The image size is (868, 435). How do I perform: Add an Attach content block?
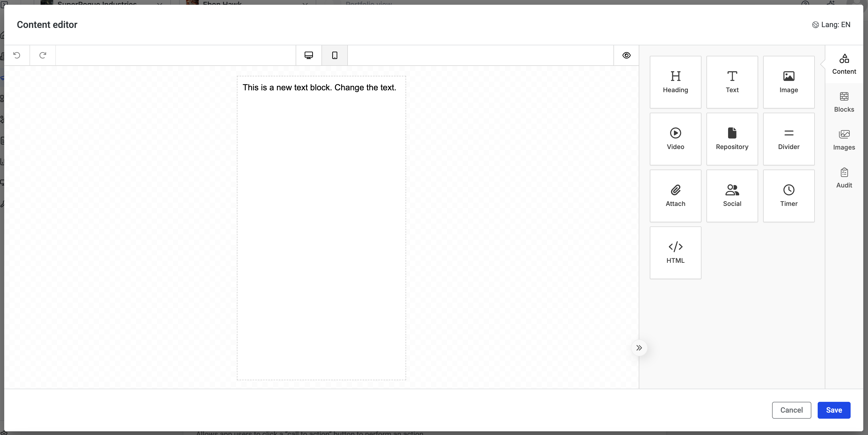pyautogui.click(x=675, y=196)
